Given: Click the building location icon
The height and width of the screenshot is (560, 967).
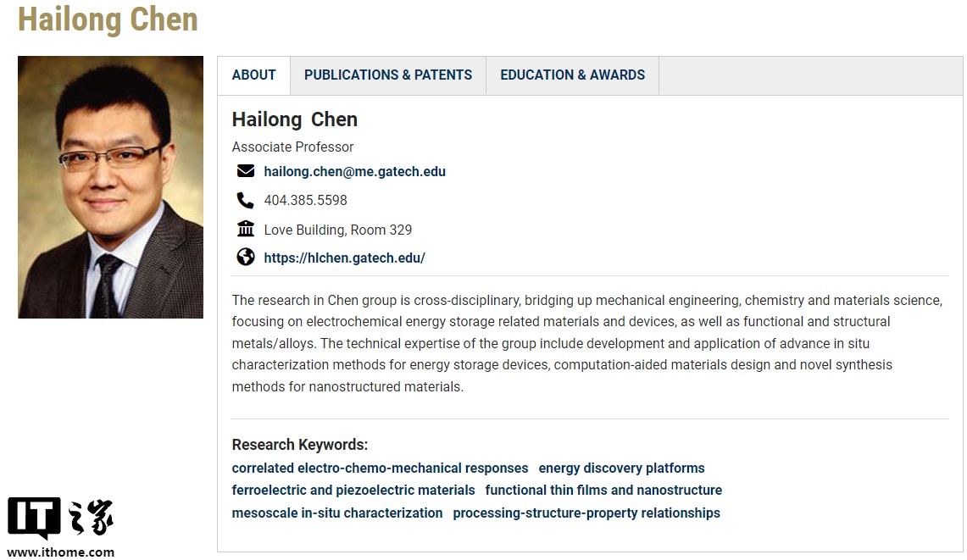Looking at the screenshot, I should [246, 229].
